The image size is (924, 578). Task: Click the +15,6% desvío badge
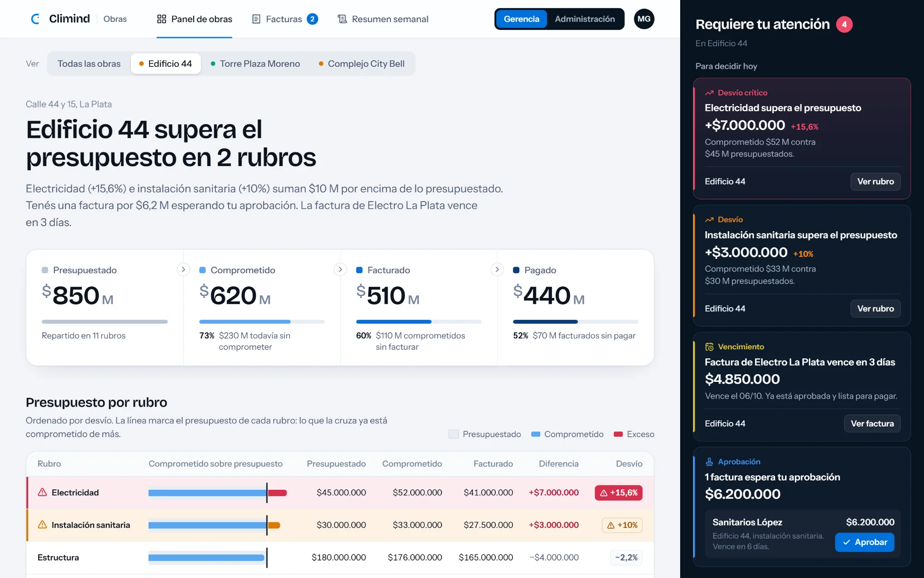618,493
